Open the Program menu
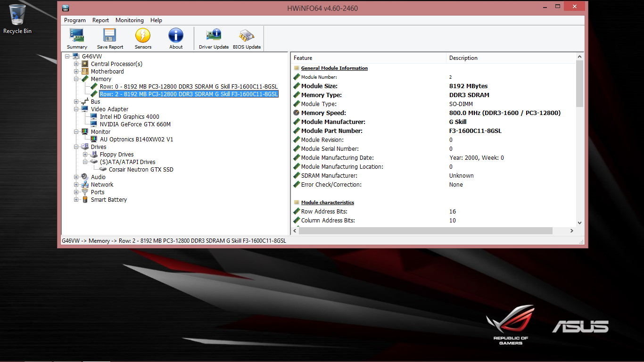Screen dimensions: 644x362 pyautogui.click(x=75, y=20)
